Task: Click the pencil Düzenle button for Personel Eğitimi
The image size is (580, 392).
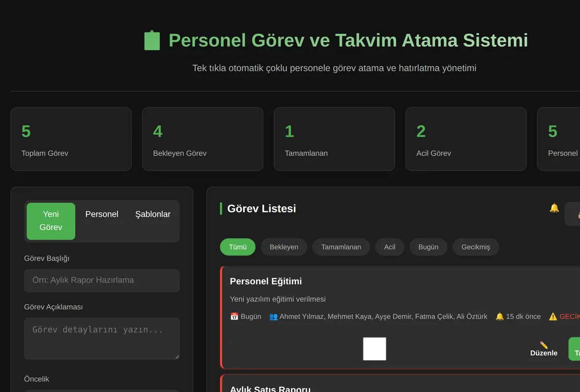Action: click(544, 349)
